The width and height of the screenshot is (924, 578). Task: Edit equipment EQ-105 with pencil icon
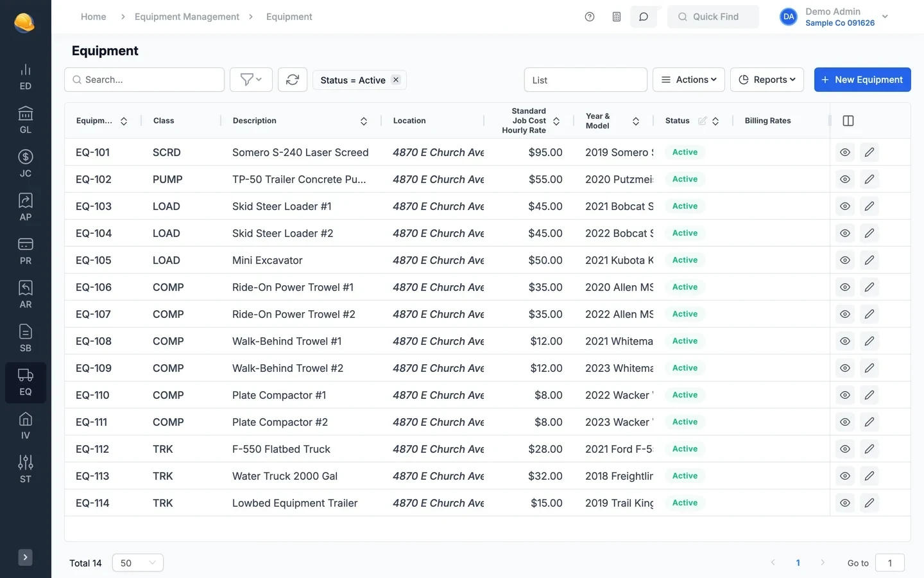pos(869,260)
